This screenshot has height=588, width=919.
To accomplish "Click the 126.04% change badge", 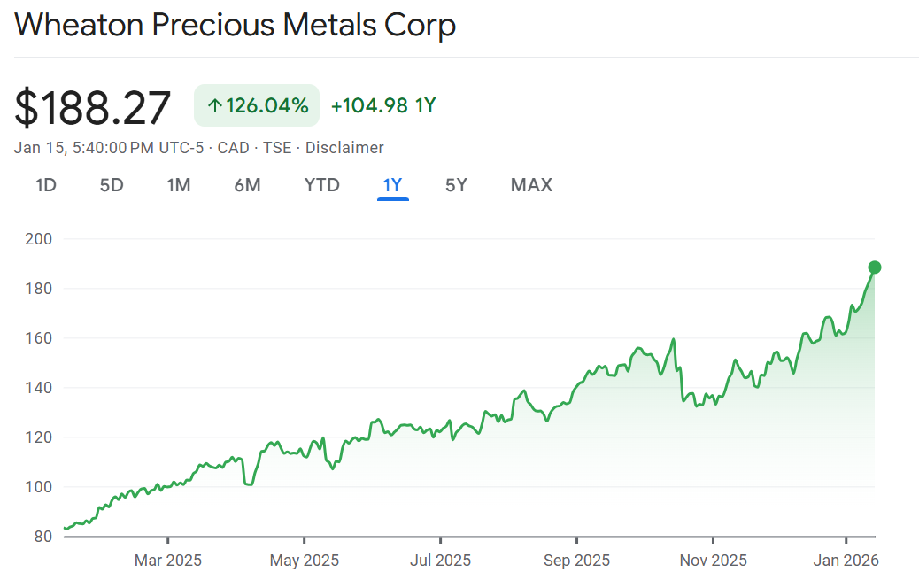I will [256, 106].
